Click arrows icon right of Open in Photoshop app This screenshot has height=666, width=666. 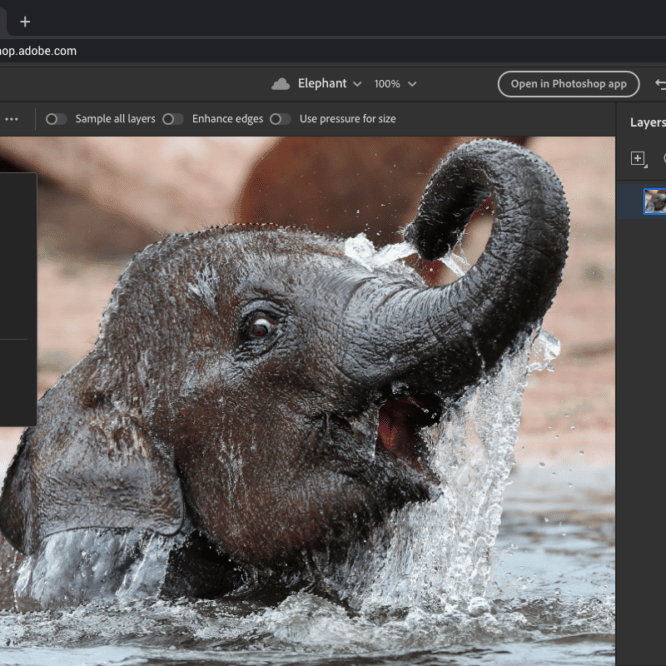tap(660, 84)
